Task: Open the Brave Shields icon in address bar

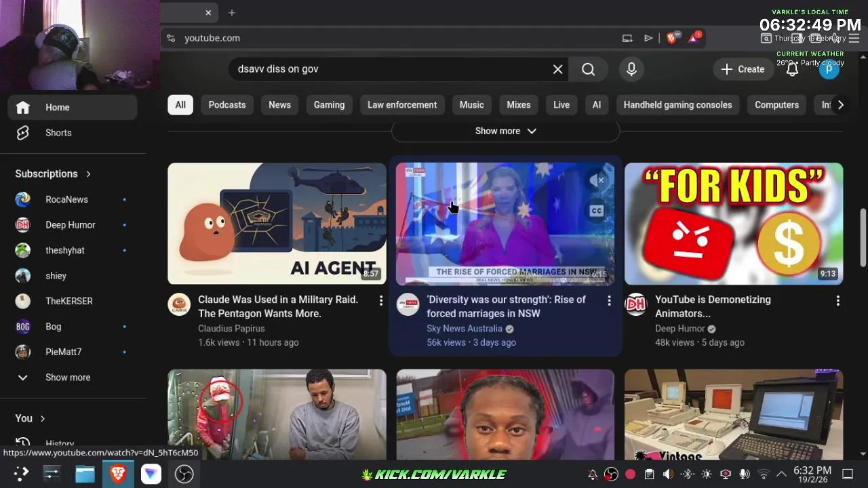Action: pyautogui.click(x=671, y=38)
